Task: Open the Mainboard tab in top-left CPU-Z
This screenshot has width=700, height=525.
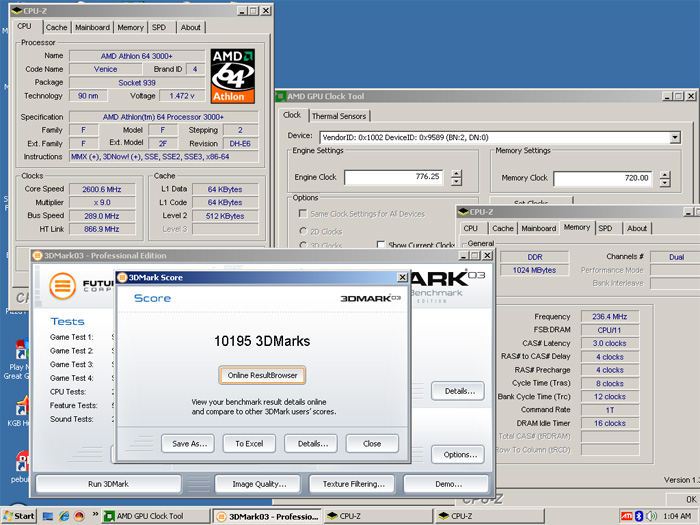Action: 92,27
